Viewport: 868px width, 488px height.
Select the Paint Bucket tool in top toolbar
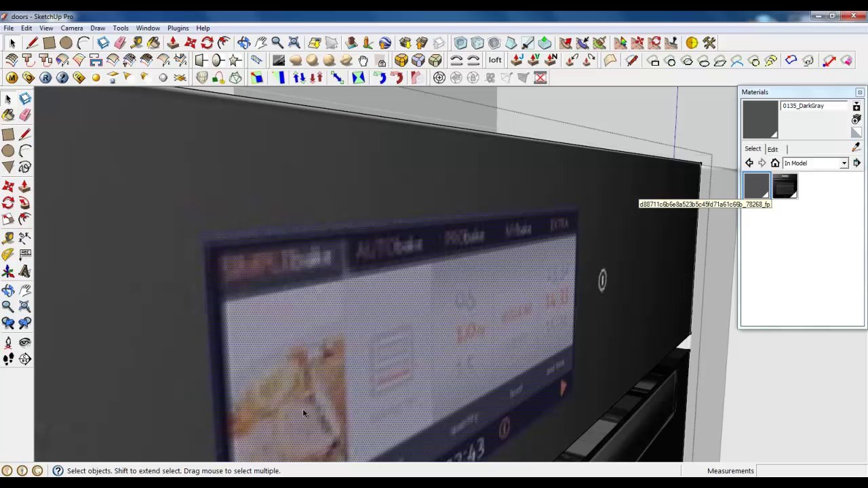[x=153, y=43]
